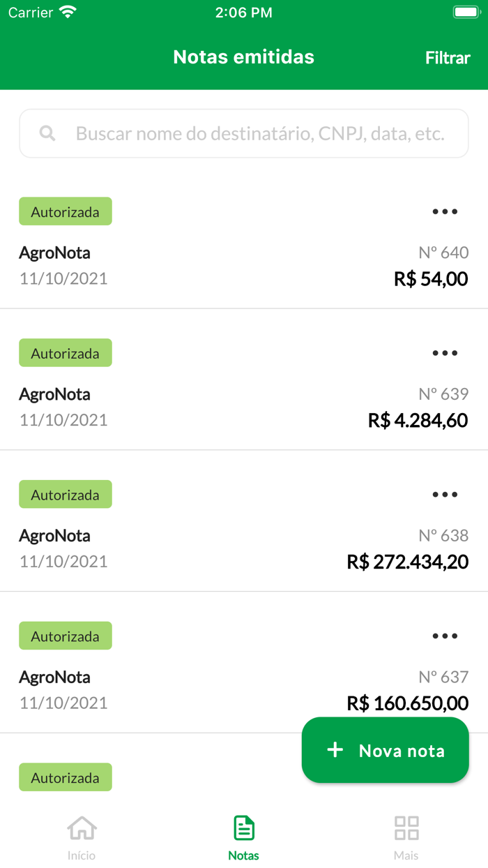The width and height of the screenshot is (488, 868).
Task: Tap the Wi-Fi icon in status bar
Action: tap(66, 11)
